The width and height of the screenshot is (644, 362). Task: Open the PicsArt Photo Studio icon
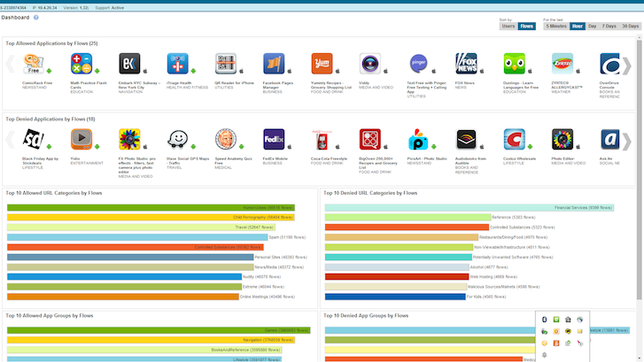tap(418, 140)
